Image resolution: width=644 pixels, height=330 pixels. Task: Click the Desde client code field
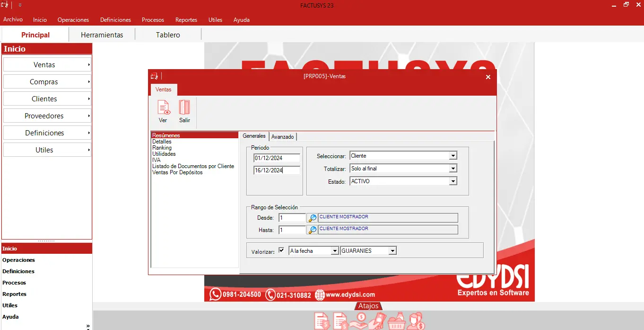pyautogui.click(x=292, y=218)
